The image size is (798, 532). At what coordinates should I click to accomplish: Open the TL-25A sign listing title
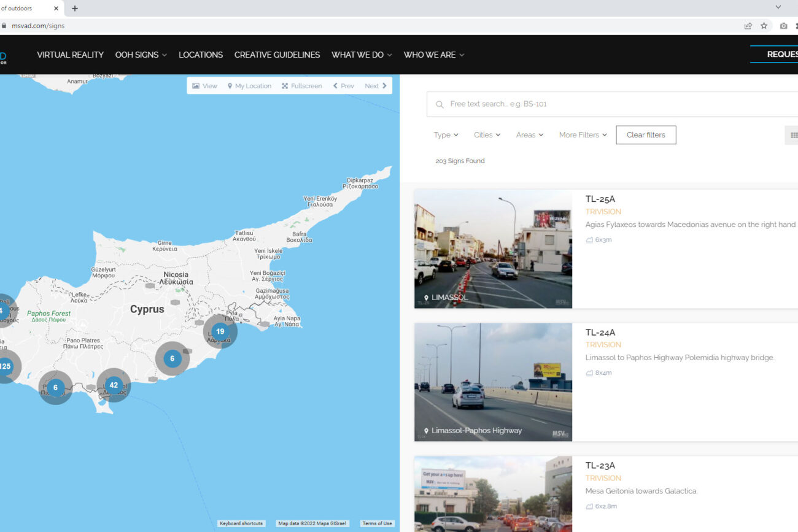pos(600,199)
